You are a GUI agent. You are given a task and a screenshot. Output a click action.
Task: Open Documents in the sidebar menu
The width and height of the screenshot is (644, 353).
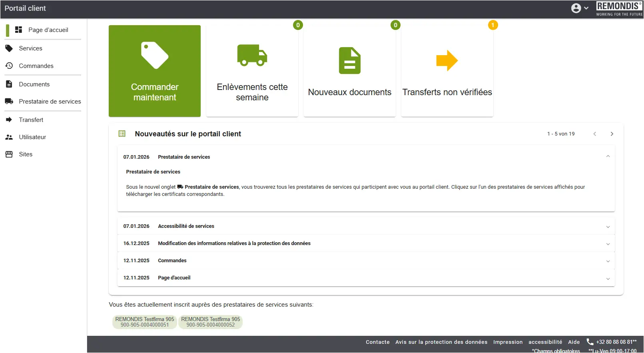(34, 84)
